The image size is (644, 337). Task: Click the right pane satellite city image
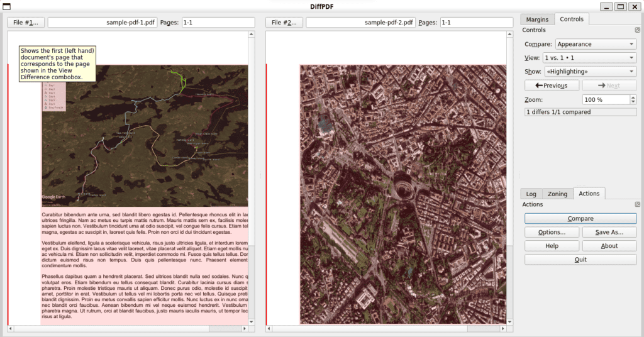[x=403, y=194]
